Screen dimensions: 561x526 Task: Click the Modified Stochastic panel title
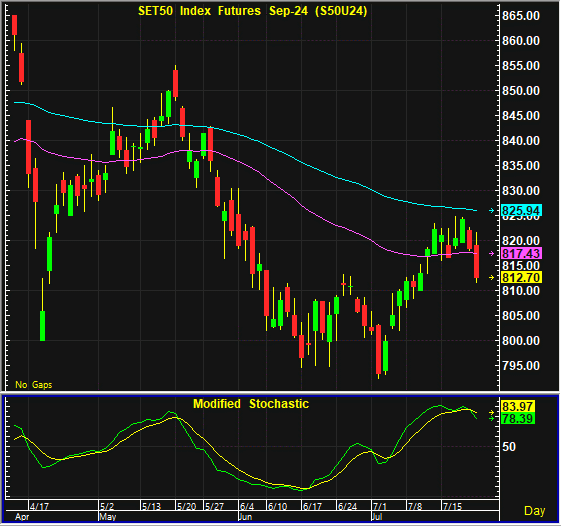[251, 404]
